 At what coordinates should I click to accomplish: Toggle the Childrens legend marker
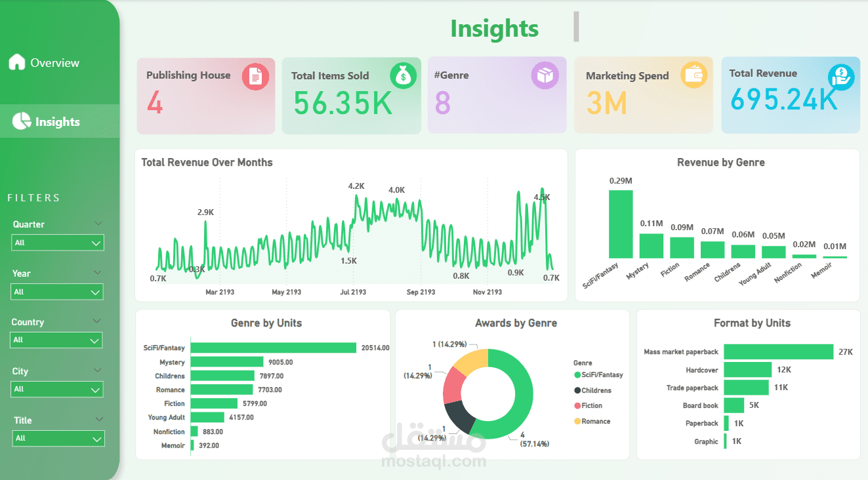[x=577, y=391]
